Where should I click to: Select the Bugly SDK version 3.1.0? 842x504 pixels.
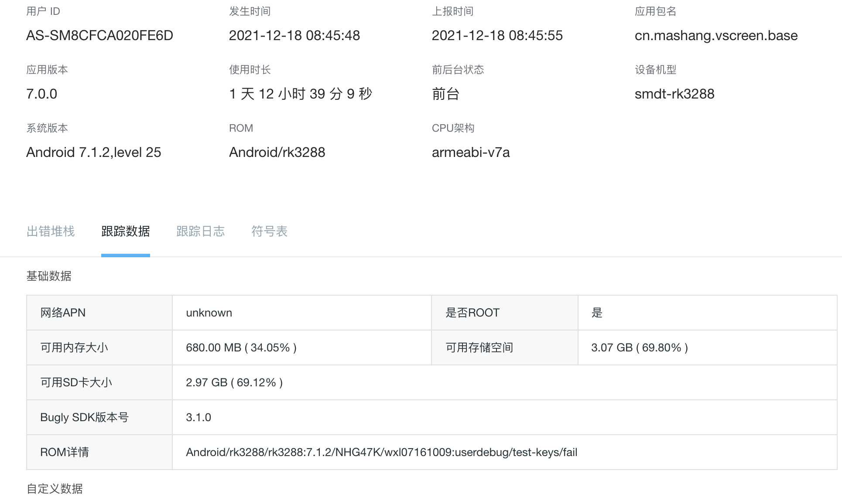(199, 417)
